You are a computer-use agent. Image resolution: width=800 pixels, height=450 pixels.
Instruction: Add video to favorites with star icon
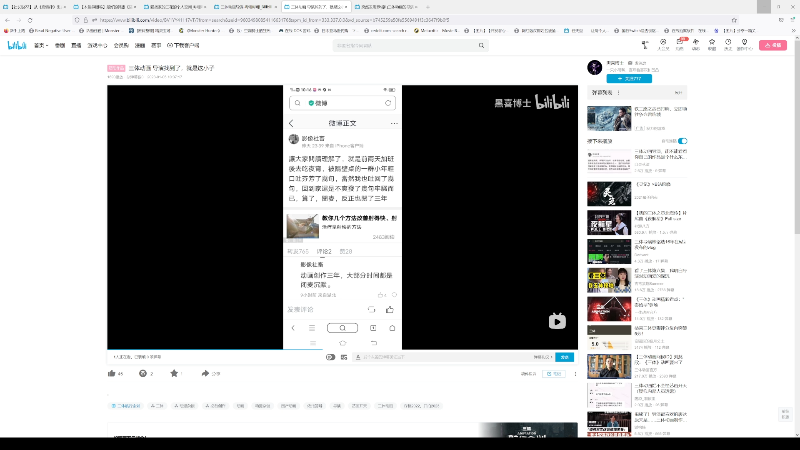click(174, 373)
